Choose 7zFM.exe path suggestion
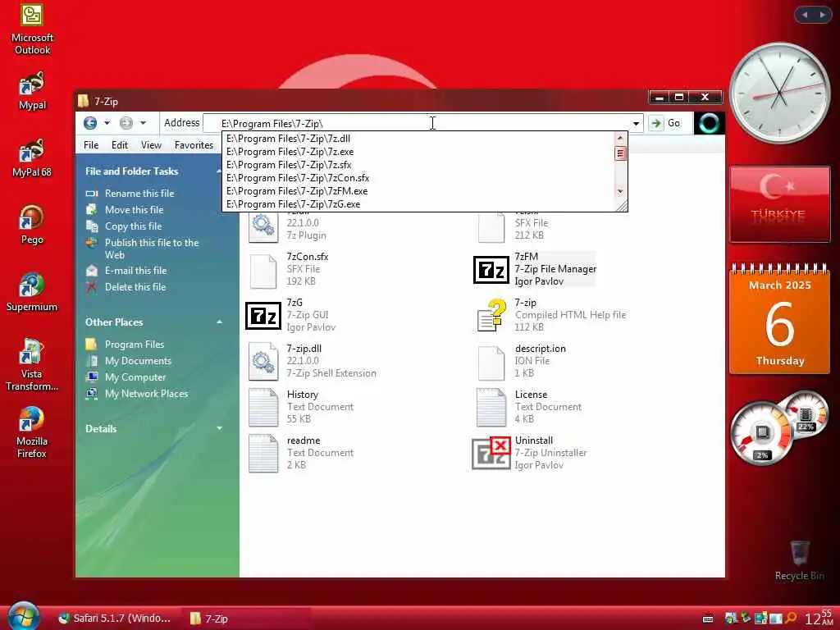The image size is (840, 630). [x=418, y=190]
